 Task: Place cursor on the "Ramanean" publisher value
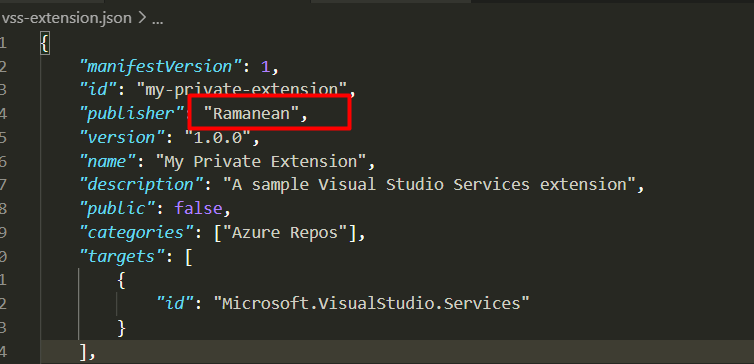pos(252,113)
